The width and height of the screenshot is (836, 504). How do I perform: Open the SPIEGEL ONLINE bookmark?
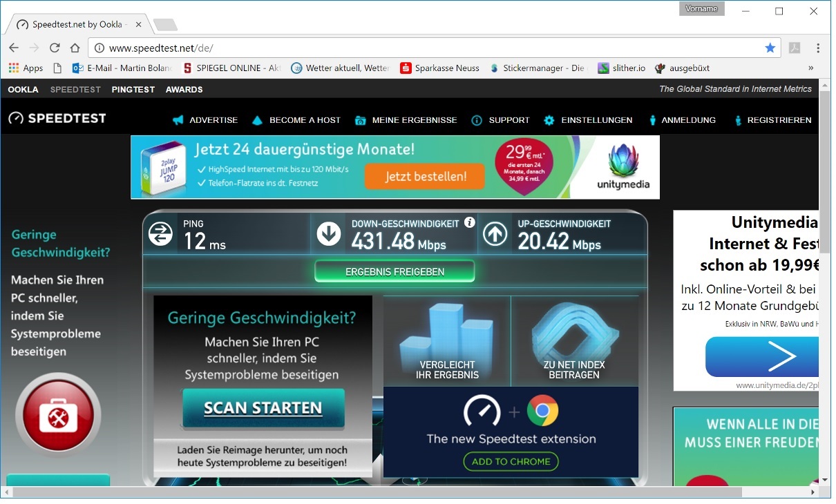(231, 68)
